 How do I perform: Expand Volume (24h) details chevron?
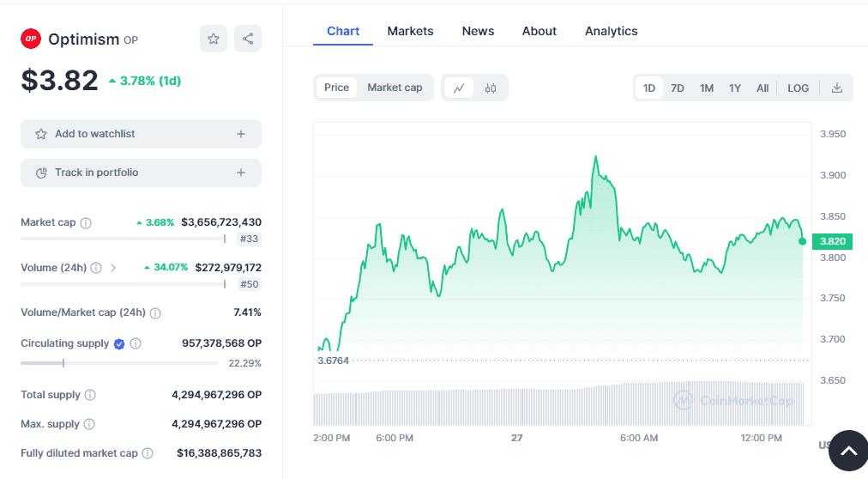click(113, 268)
